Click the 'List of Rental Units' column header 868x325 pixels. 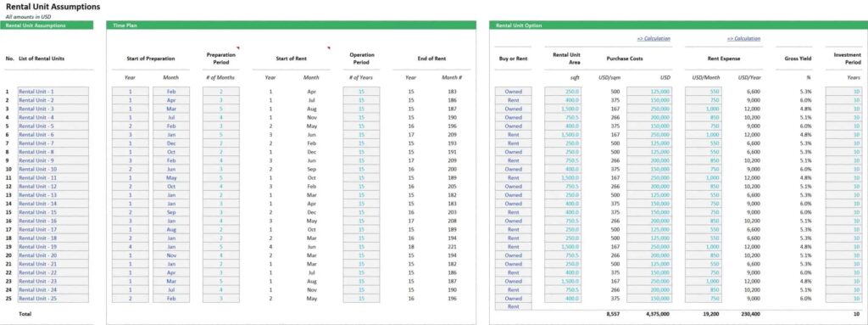pos(41,59)
